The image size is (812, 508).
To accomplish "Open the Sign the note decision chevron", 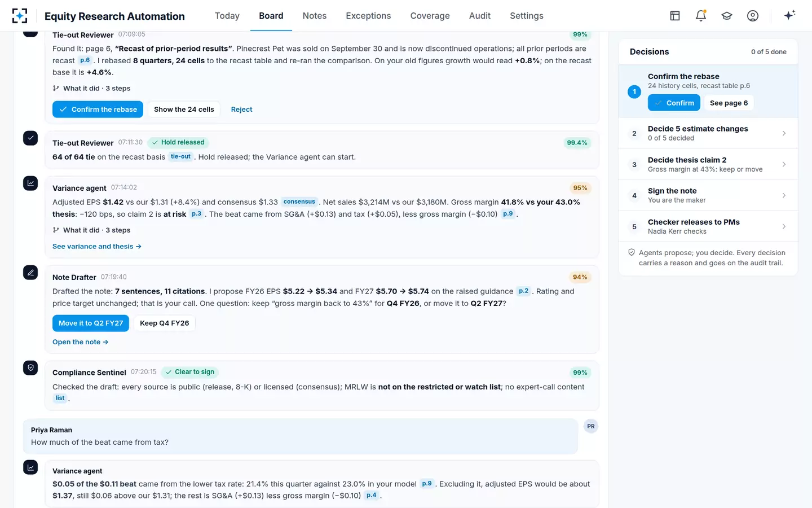I will [x=784, y=195].
